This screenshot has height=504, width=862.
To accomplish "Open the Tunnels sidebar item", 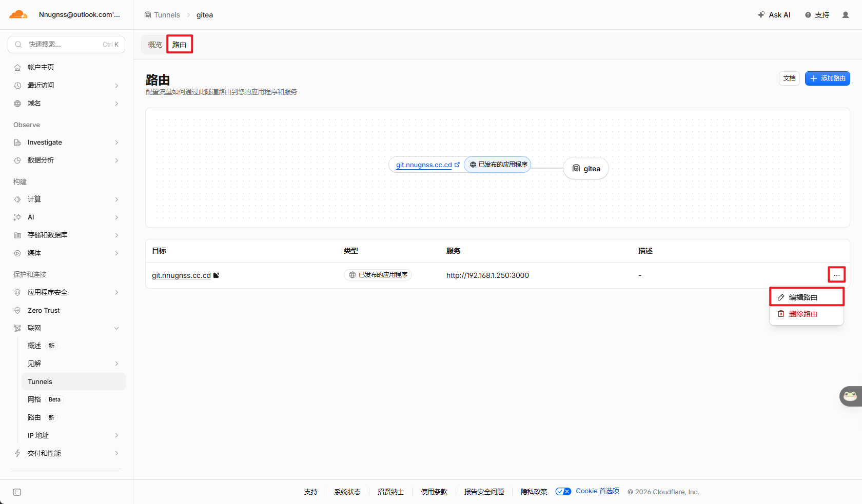I will [73, 381].
